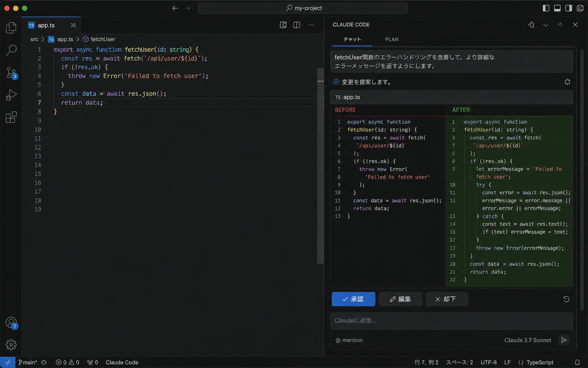Go forward with the navigation arrow
Image resolution: width=588 pixels, height=368 pixels.
pyautogui.click(x=188, y=8)
